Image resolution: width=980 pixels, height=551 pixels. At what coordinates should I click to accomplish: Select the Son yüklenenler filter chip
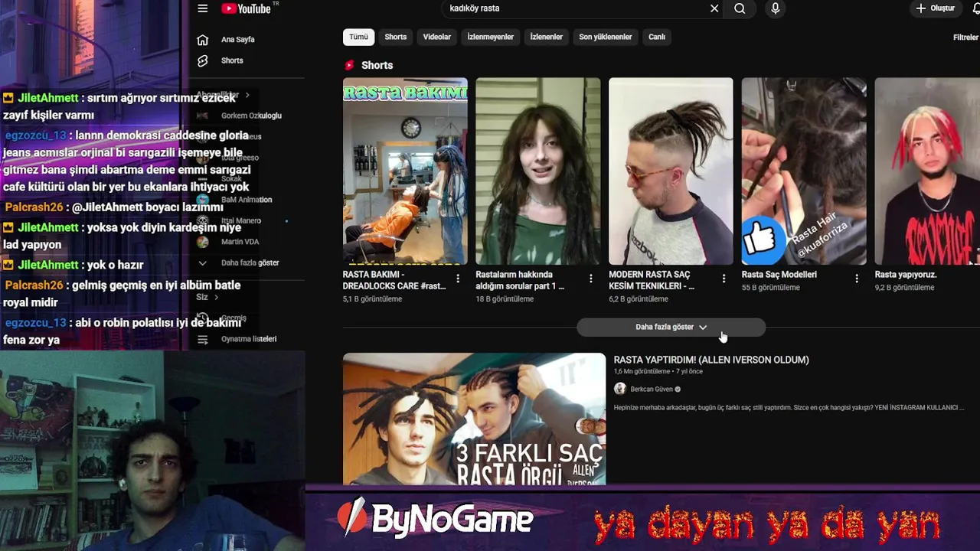(x=606, y=37)
